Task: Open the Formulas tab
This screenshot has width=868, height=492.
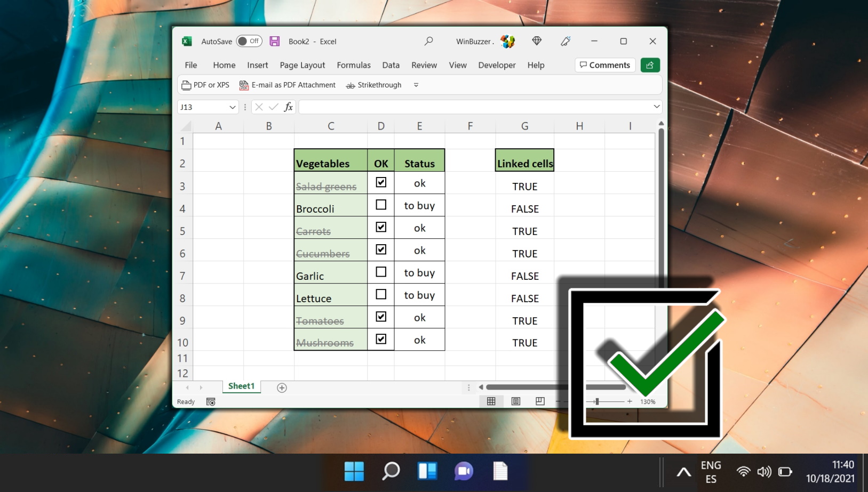Action: coord(354,65)
